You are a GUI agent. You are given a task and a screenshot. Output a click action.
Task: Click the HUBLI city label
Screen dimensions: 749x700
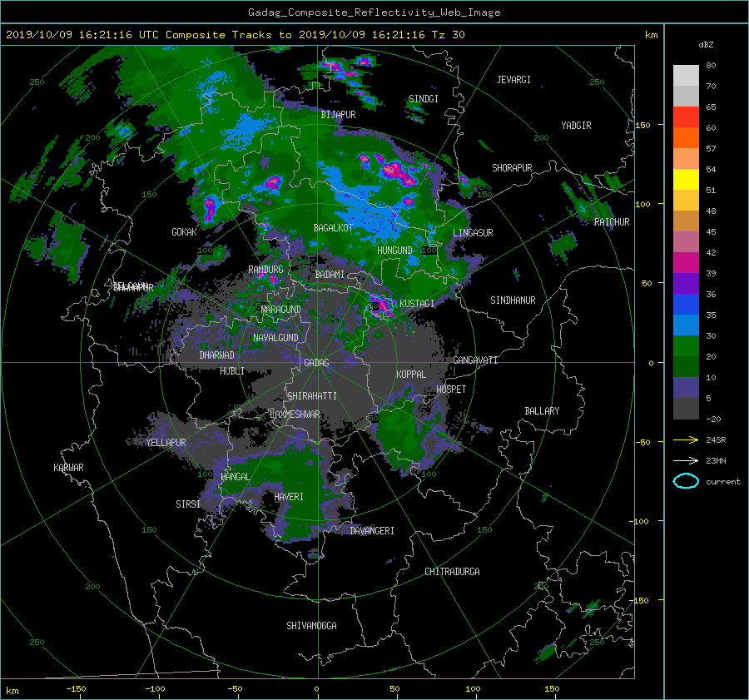[231, 370]
